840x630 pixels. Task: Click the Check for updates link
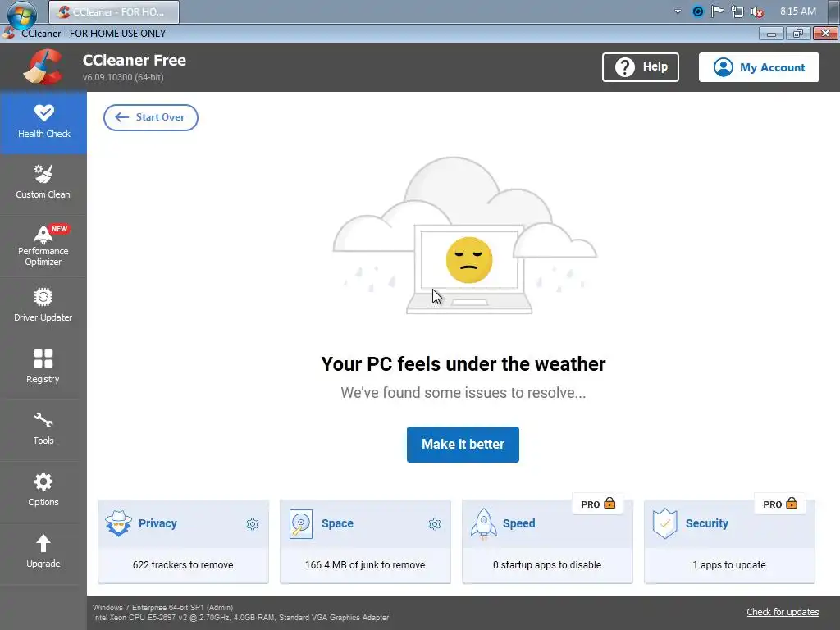[783, 612]
